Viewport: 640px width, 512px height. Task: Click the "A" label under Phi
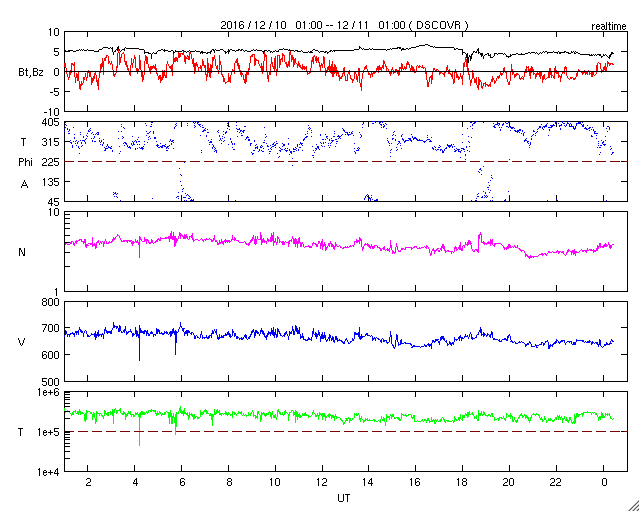point(24,184)
